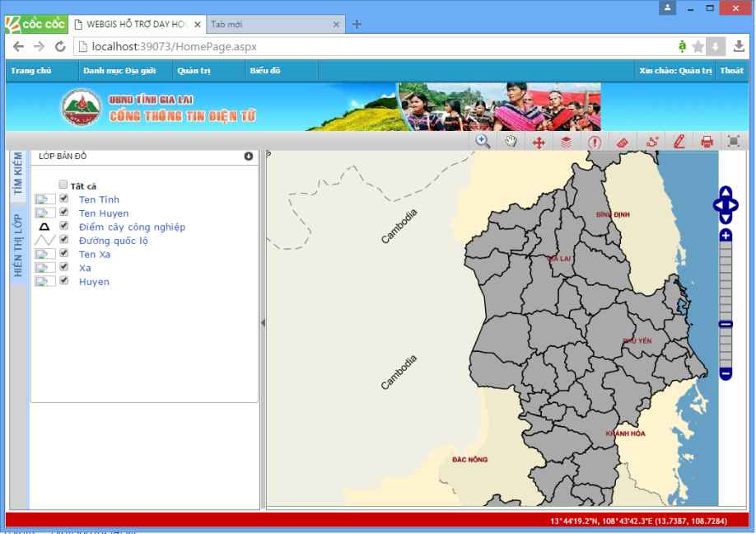
Task: Zoom in with the plus button
Action: [726, 236]
